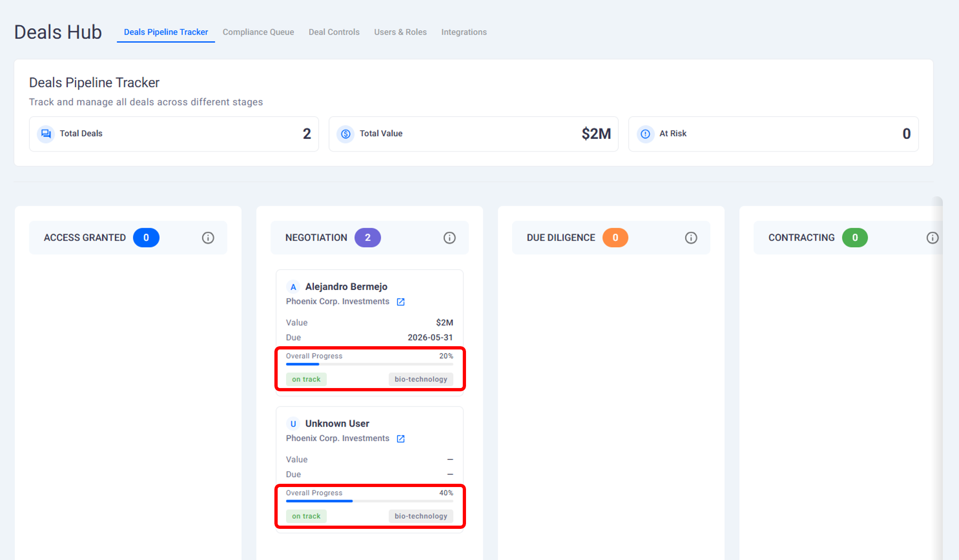The height and width of the screenshot is (560, 959).
Task: Open external link on Alejandro Bermejo's deal
Action: point(400,302)
